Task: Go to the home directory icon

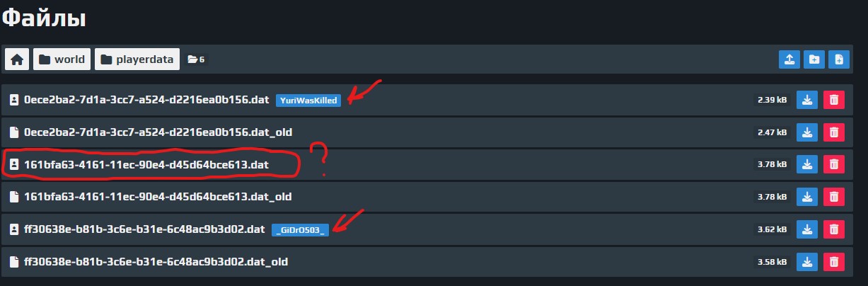Action: [17, 60]
